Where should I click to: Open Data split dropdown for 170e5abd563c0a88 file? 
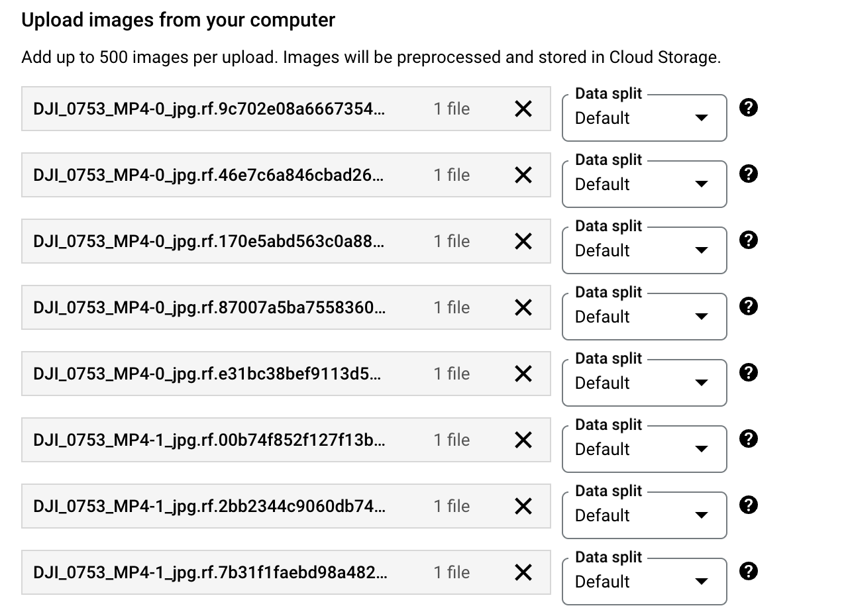(644, 250)
